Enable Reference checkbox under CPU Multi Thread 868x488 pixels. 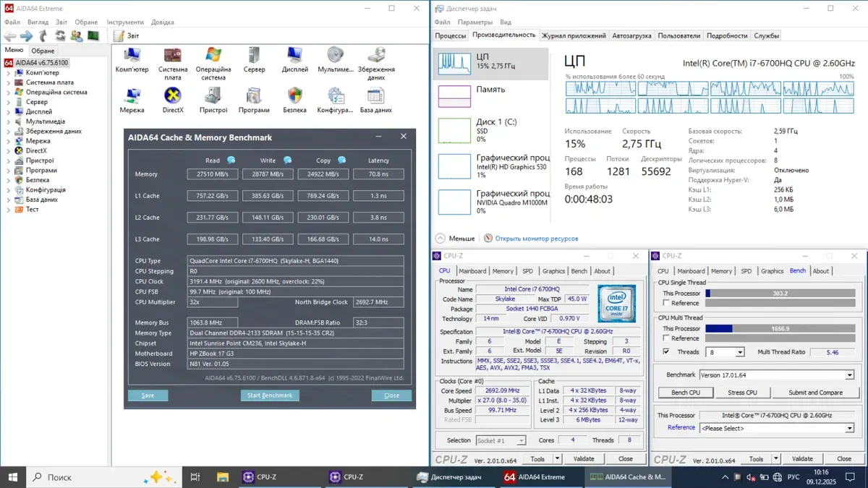[x=666, y=338]
